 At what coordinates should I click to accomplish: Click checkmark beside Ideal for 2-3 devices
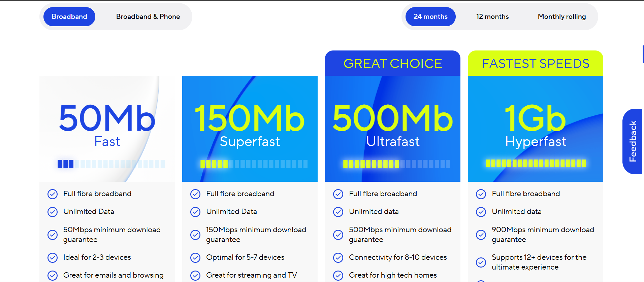point(53,258)
